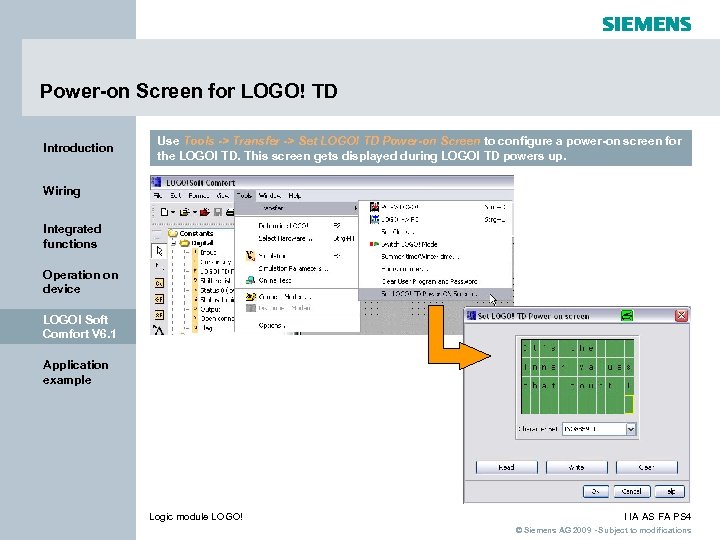Image resolution: width=720 pixels, height=540 pixels.
Task: Click the Open file icon in toolbar
Action: pos(184,212)
